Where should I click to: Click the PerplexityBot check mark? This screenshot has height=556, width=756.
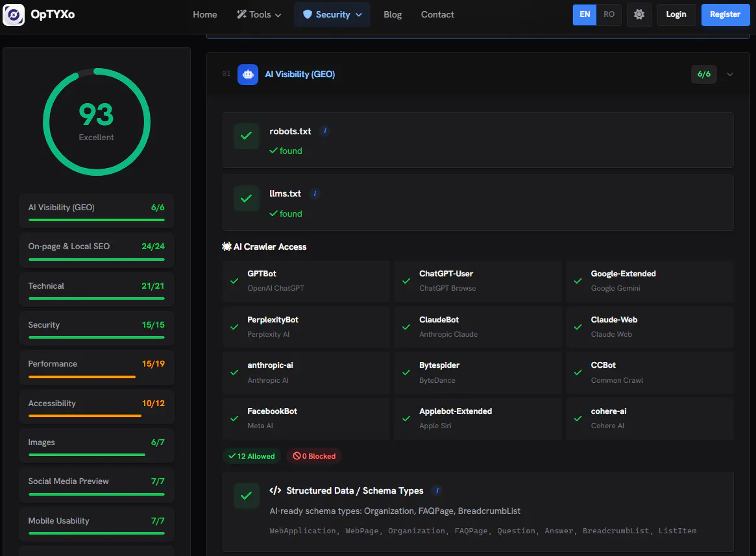(234, 327)
